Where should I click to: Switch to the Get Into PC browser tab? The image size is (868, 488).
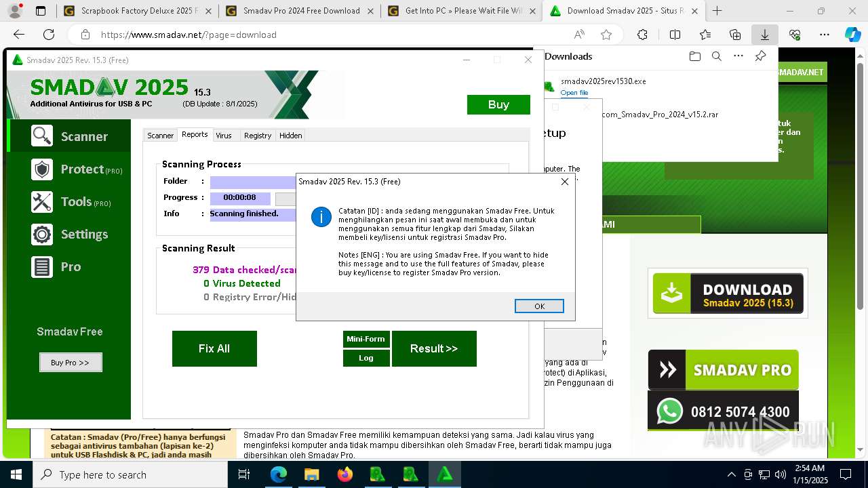[461, 11]
